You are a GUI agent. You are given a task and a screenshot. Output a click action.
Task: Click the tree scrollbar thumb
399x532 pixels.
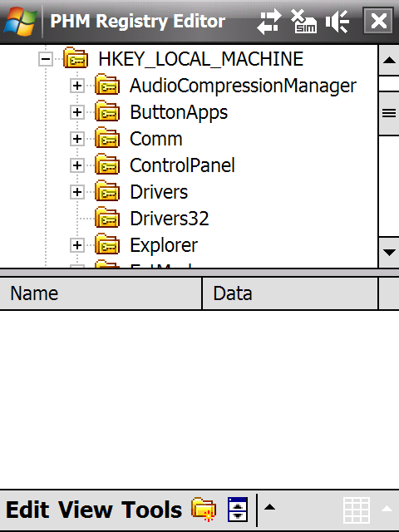pos(389,113)
